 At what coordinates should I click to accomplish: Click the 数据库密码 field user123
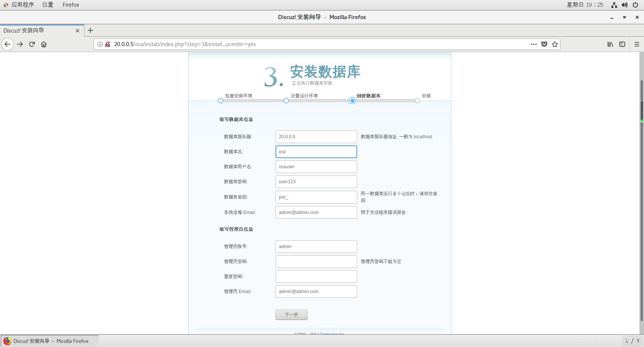pyautogui.click(x=316, y=182)
